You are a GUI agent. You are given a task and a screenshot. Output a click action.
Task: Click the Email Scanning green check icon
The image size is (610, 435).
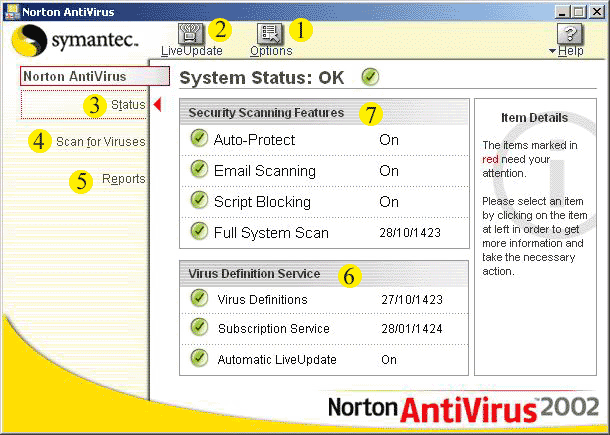tap(199, 169)
